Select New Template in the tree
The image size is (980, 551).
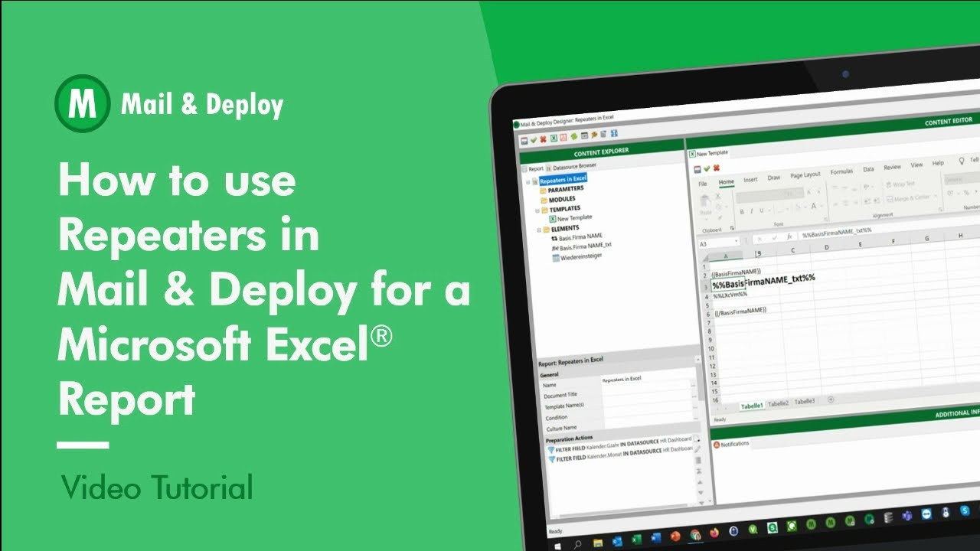pos(570,218)
